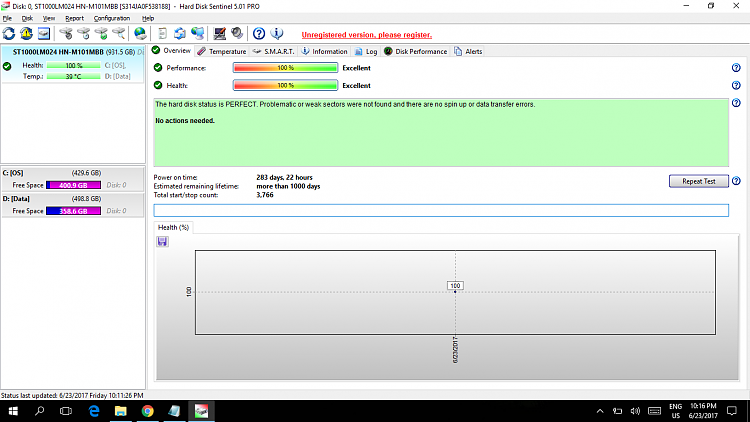Open File Explorer from the taskbar

(x=121, y=411)
